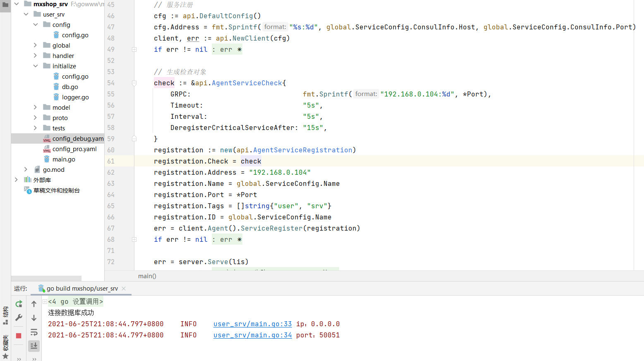Show more console toolbar actions chevron
Viewport: 644px width, 361px height.
[x=34, y=359]
